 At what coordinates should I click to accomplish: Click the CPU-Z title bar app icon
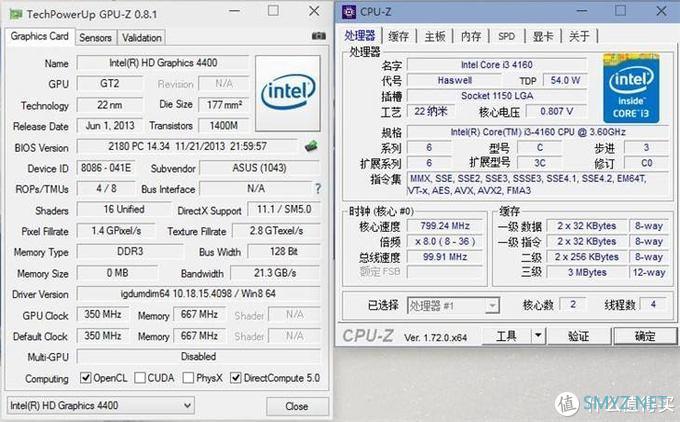click(x=349, y=12)
